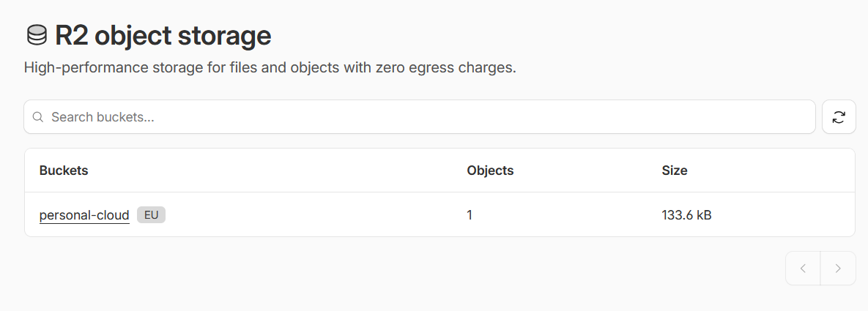Click the object count for personal-cloud
This screenshot has width=868, height=311.
pyautogui.click(x=470, y=215)
